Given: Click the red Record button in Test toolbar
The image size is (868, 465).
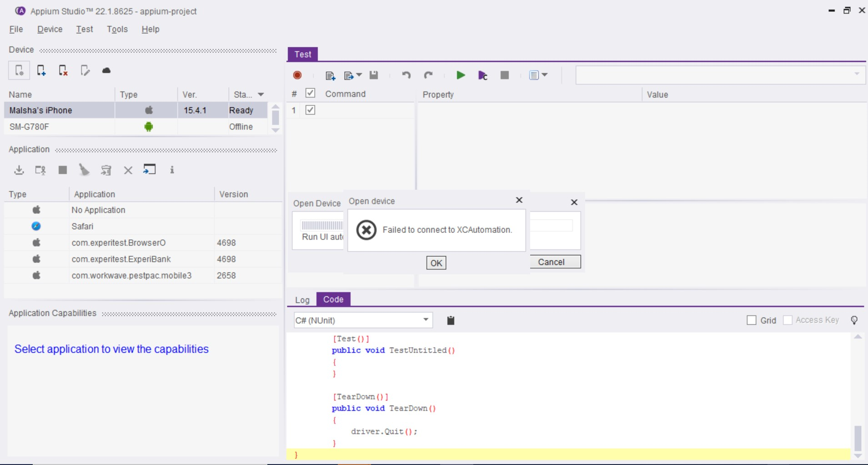Looking at the screenshot, I should [x=297, y=75].
